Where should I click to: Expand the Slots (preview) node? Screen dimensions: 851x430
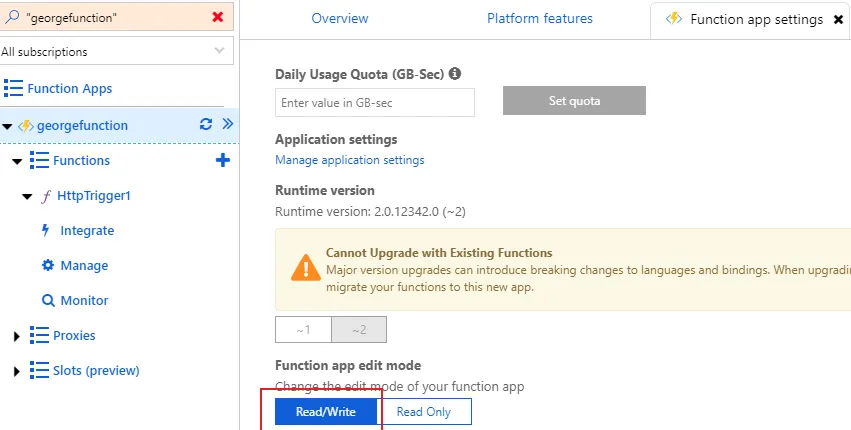[x=17, y=371]
